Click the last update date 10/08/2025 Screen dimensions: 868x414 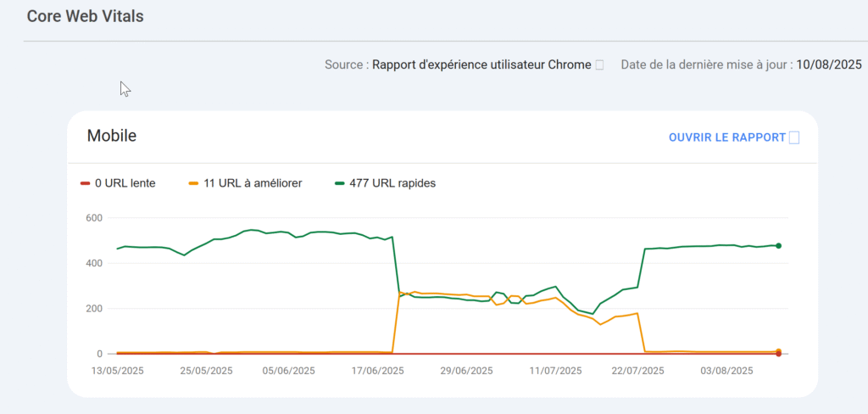(829, 64)
